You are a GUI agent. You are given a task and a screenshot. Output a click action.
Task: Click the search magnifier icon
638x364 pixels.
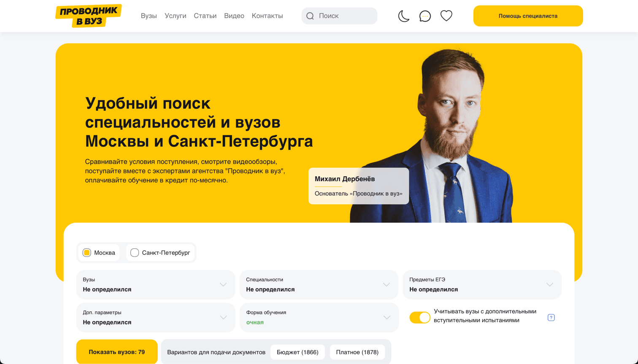[x=310, y=16]
